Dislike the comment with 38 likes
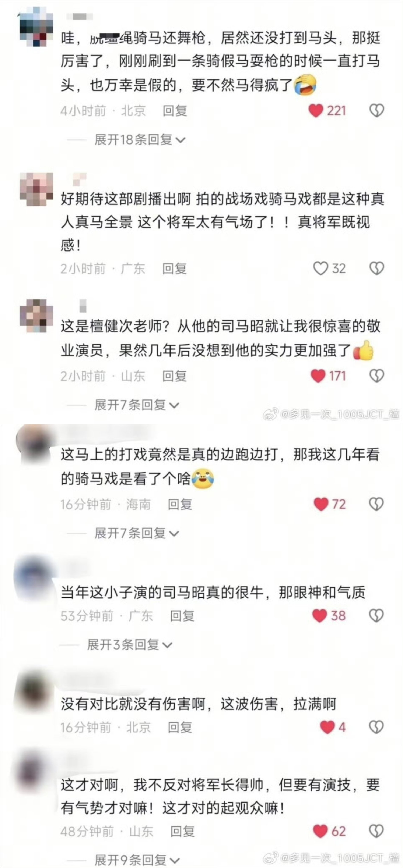The height and width of the screenshot is (868, 403). (x=376, y=616)
